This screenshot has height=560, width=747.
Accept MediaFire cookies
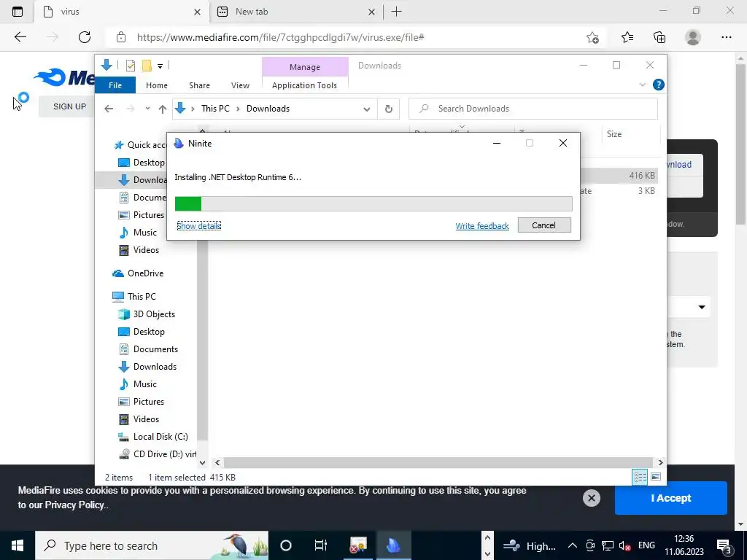pos(671,498)
